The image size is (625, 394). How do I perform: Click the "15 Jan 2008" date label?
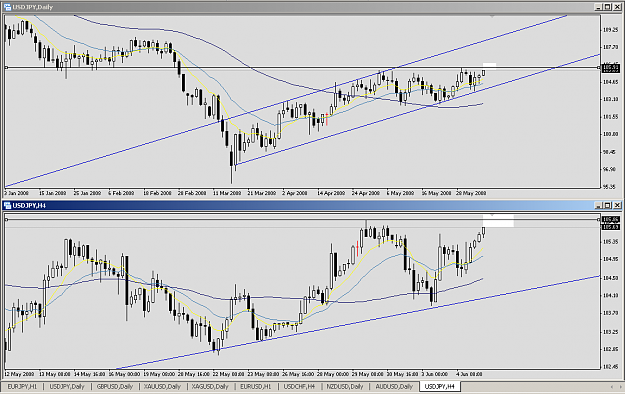pyautogui.click(x=52, y=193)
